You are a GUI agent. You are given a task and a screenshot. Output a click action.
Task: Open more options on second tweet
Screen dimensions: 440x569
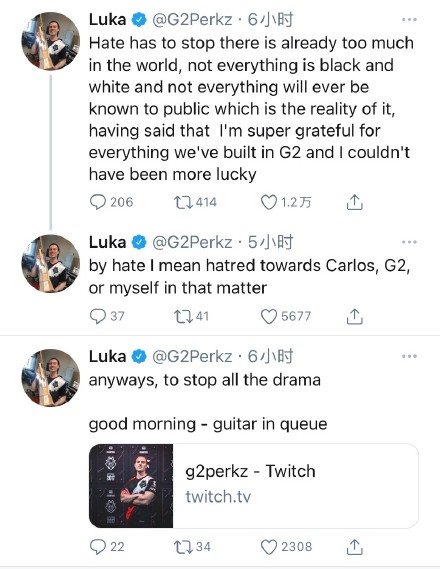pyautogui.click(x=410, y=242)
